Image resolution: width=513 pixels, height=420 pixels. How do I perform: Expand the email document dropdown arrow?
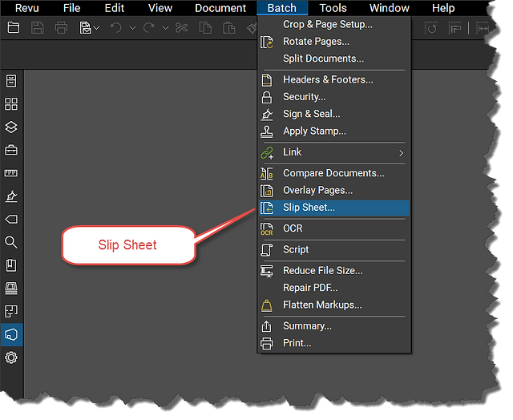click(96, 28)
